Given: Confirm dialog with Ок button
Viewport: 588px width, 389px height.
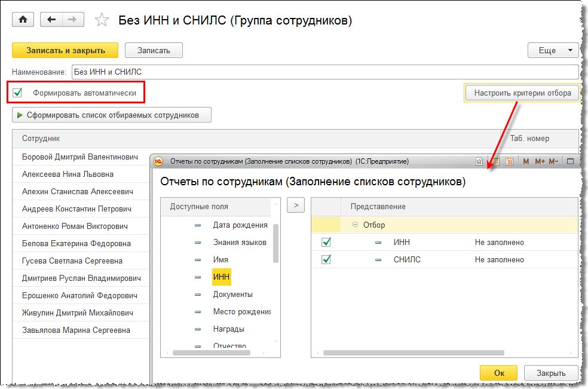Looking at the screenshot, I should [499, 373].
